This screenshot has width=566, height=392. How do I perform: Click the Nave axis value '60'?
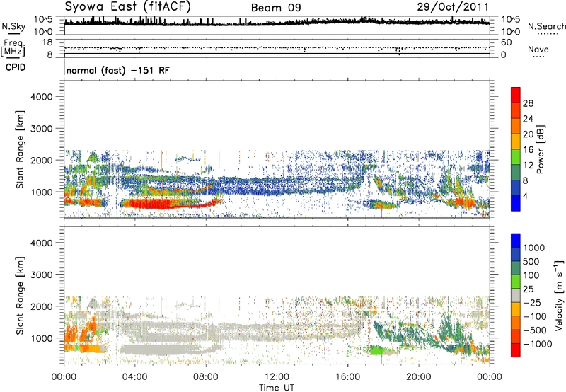[x=506, y=42]
